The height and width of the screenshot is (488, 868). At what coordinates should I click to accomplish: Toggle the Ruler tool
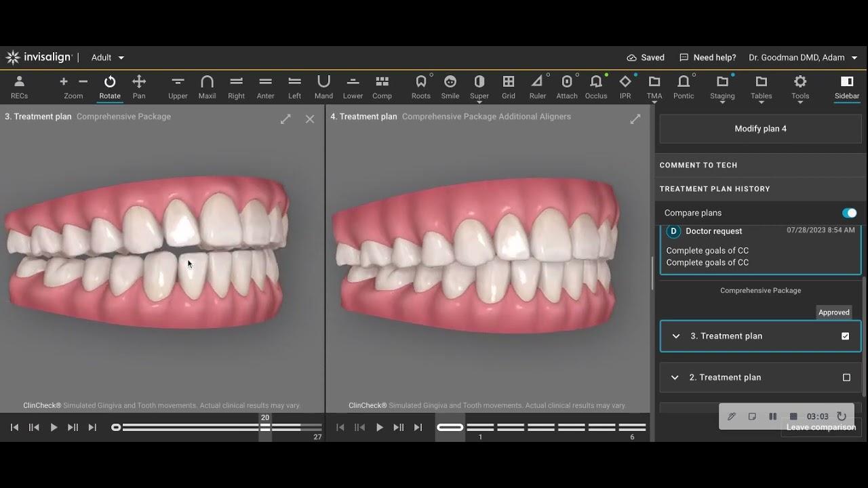coord(538,87)
